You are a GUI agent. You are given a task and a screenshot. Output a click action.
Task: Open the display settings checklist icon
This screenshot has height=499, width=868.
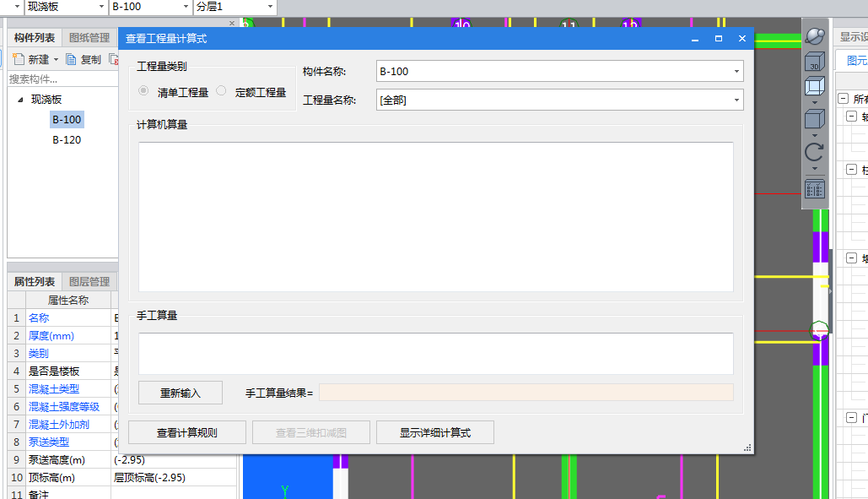click(814, 189)
